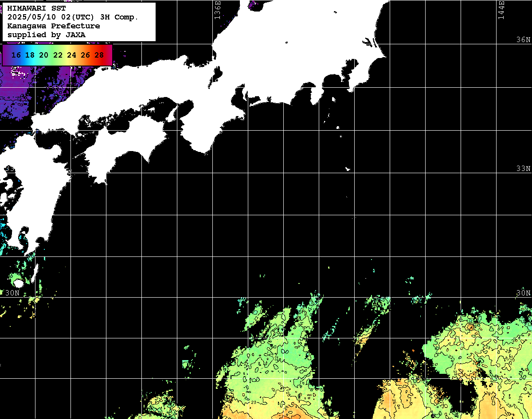Image resolution: width=532 pixels, height=419 pixels.
Task: Click the "30N" latitude label on right edge
Action: (523, 293)
